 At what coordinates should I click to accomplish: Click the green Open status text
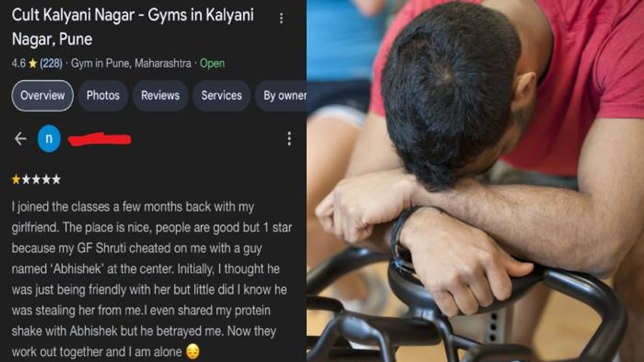pos(212,64)
